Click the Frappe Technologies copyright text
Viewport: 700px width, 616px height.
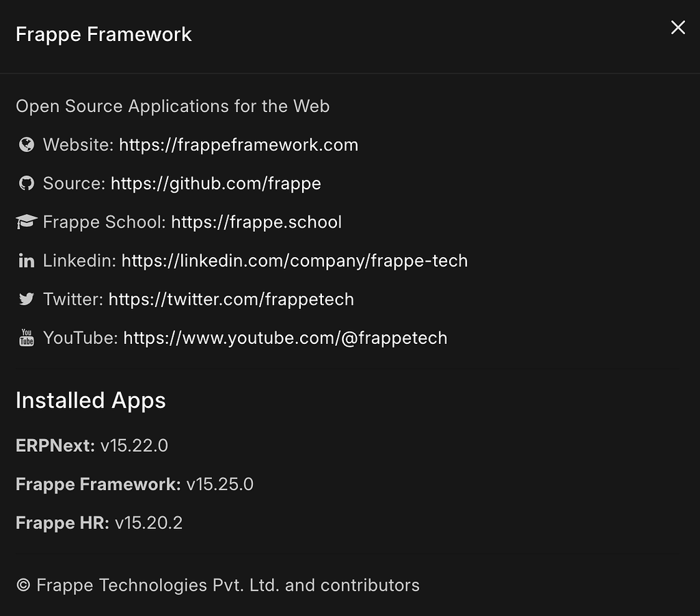[218, 585]
